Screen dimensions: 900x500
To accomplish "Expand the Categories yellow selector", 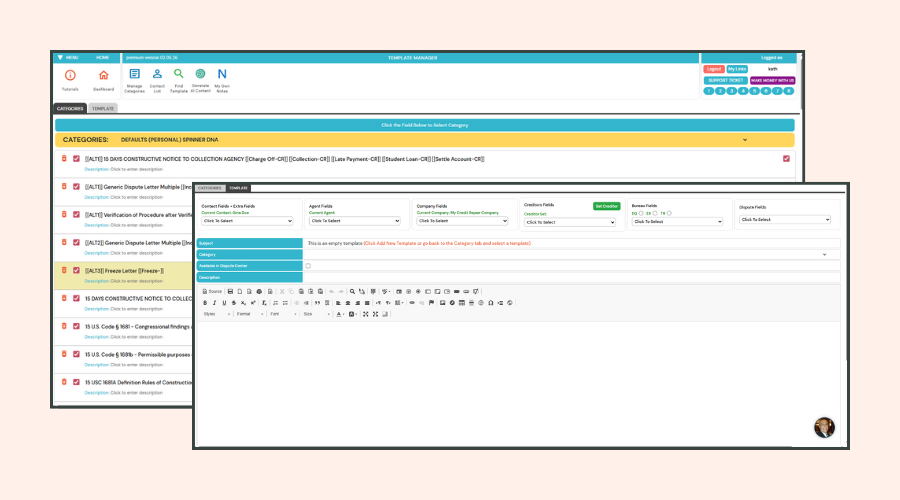I will (x=425, y=139).
